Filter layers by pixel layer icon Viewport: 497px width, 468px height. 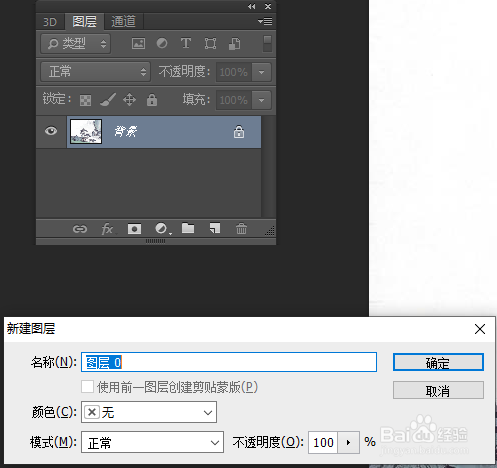(138, 44)
